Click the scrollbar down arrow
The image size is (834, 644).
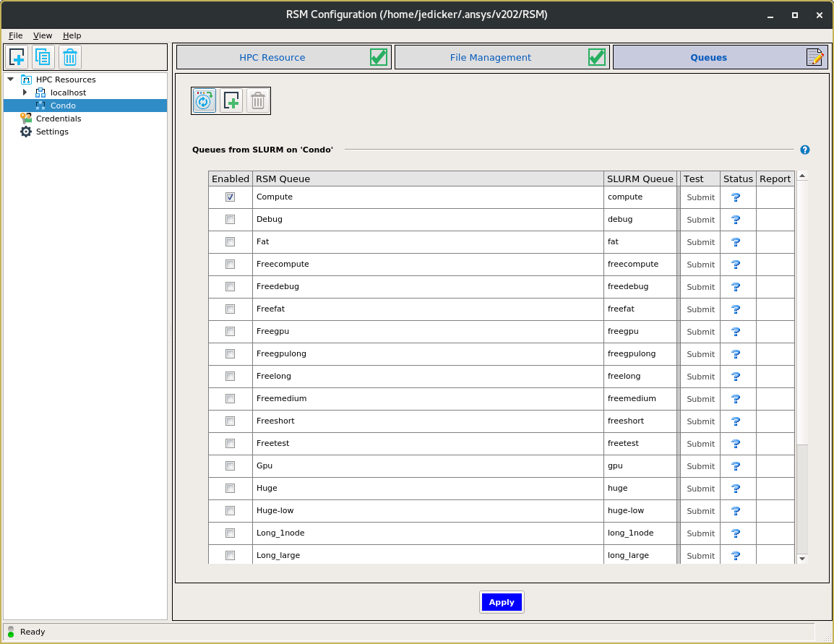[x=802, y=559]
